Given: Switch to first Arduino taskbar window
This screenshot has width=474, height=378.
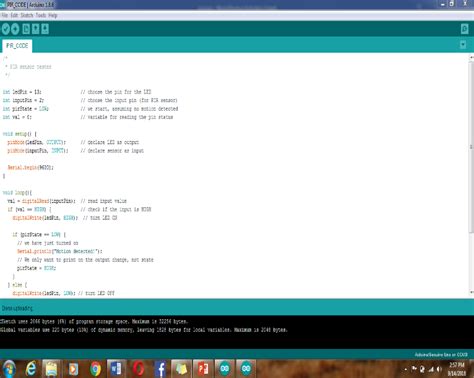Looking at the screenshot, I should (225, 369).
